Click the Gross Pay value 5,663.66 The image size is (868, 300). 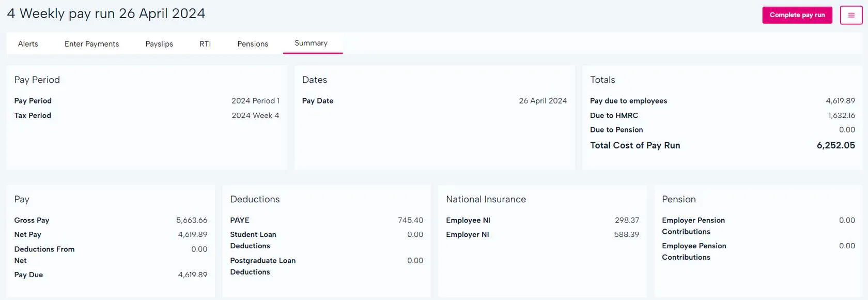(191, 220)
